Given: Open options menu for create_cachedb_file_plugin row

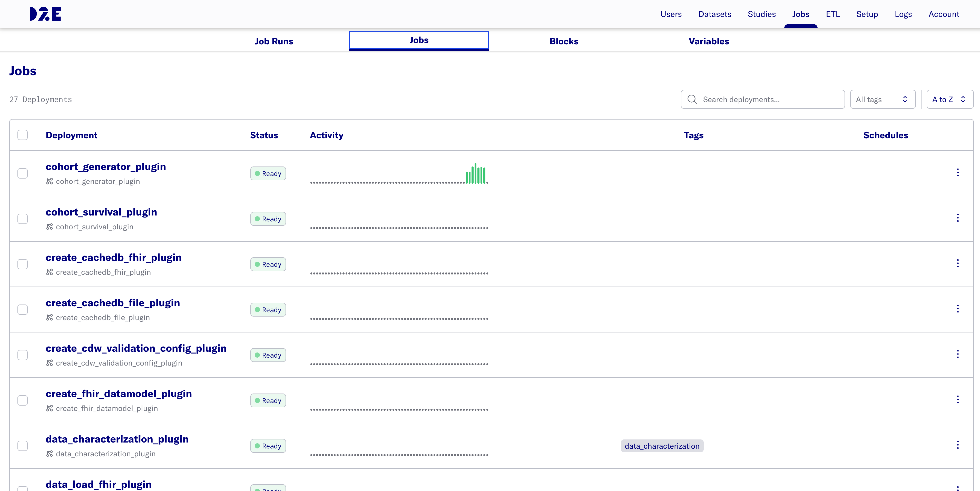Looking at the screenshot, I should tap(958, 309).
